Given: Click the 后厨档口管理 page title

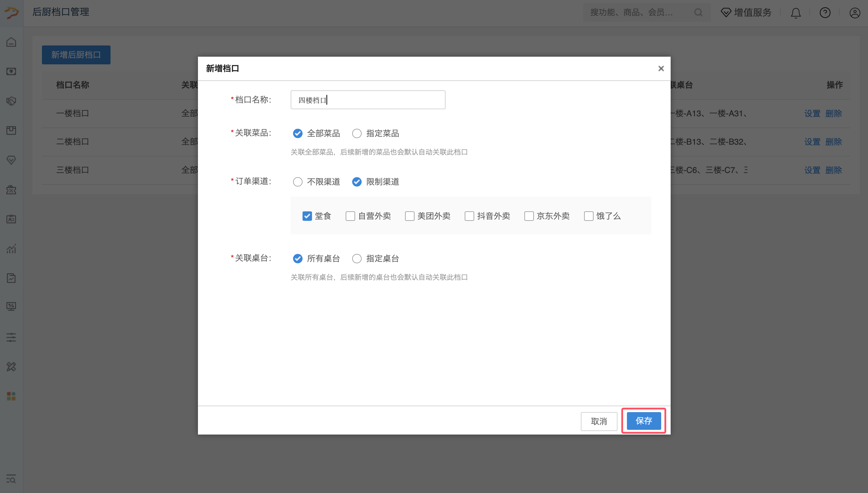Looking at the screenshot, I should (61, 12).
